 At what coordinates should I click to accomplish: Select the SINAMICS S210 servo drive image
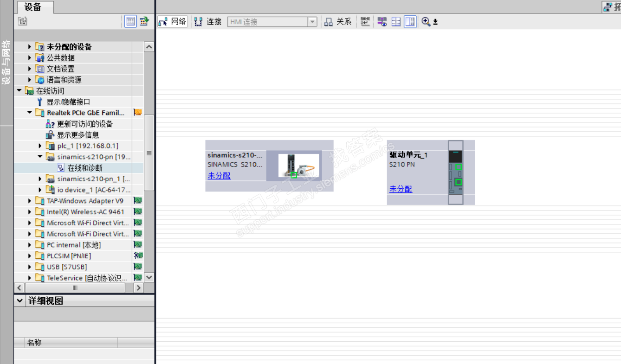(298, 166)
